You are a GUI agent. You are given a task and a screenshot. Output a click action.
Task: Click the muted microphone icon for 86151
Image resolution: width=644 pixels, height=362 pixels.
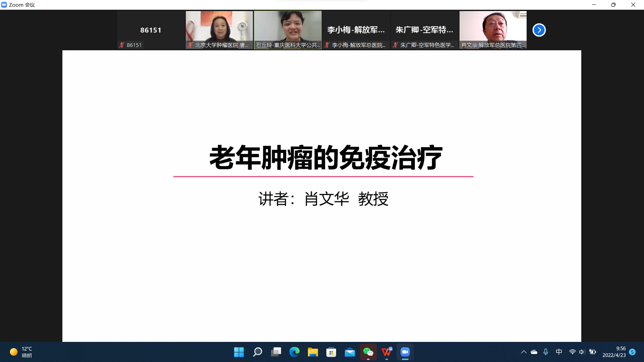pos(122,45)
